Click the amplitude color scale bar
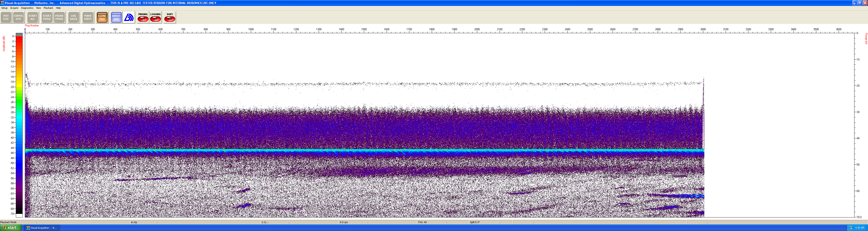The width and height of the screenshot is (868, 231). click(19, 125)
